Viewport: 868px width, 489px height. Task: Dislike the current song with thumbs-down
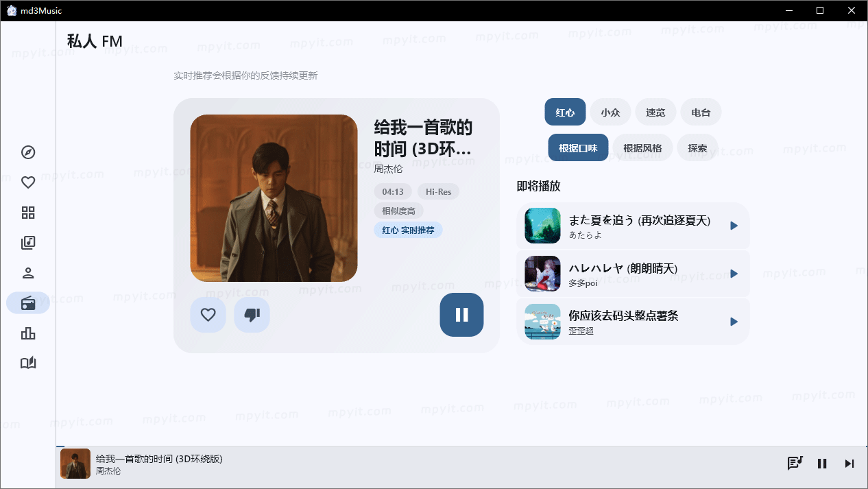(x=252, y=315)
